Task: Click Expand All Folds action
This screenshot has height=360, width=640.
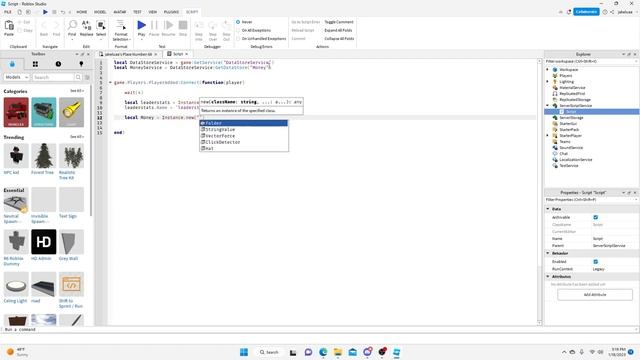Action: [x=338, y=30]
